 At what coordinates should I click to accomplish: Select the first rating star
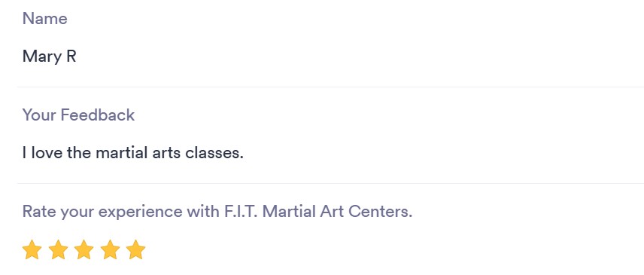32,250
